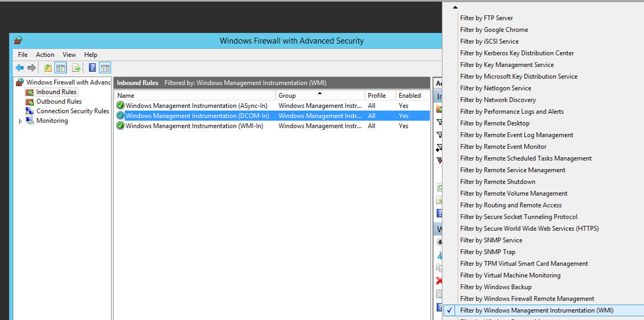
Task: Click the green check icon of the ASync-In rule
Action: (x=121, y=106)
